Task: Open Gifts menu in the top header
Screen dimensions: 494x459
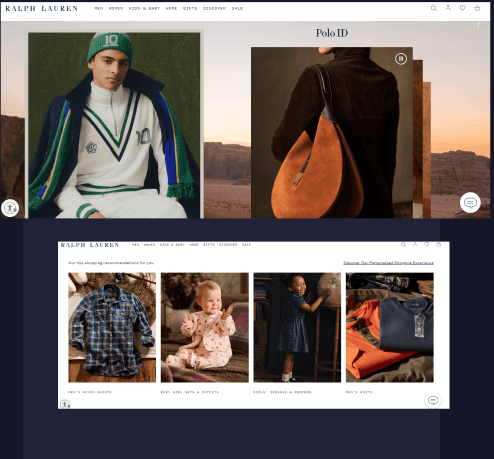Action: click(x=190, y=8)
